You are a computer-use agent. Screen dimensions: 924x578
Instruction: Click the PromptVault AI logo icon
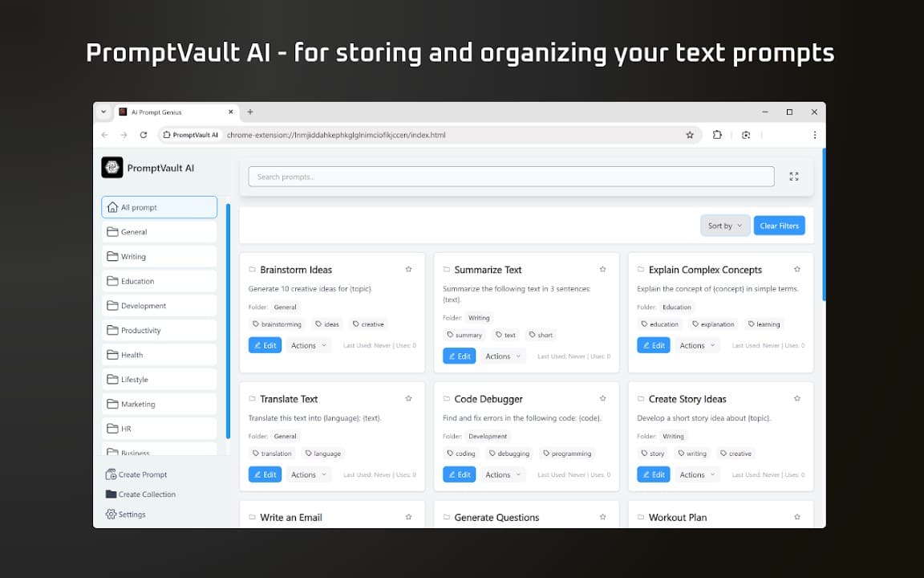[x=112, y=168]
